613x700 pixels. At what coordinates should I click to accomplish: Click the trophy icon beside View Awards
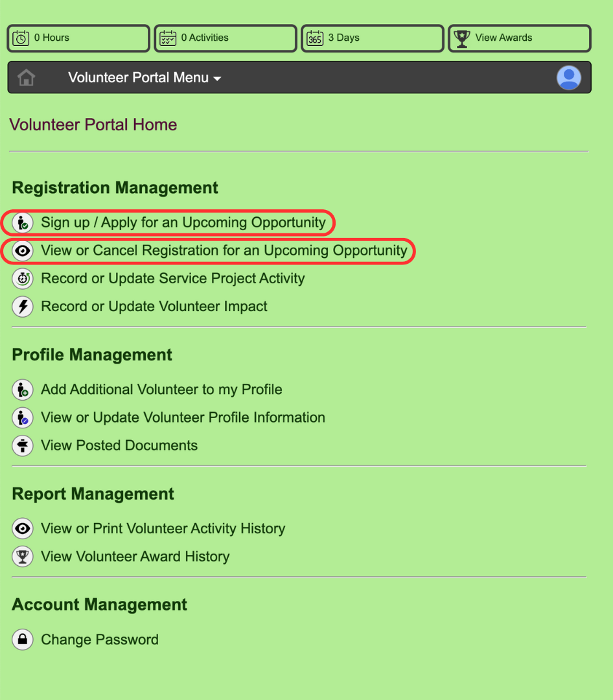(461, 38)
